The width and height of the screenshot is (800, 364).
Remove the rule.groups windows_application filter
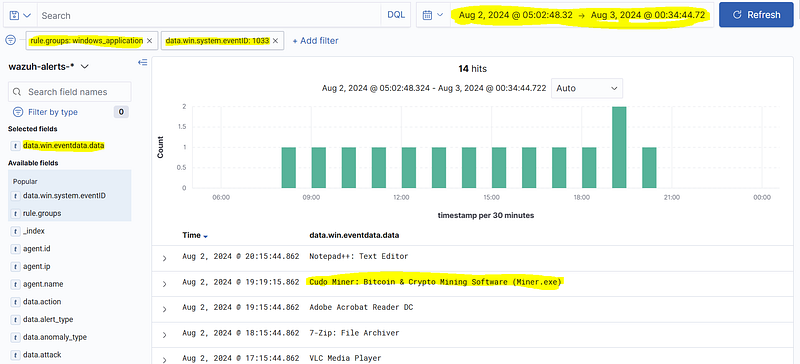149,41
